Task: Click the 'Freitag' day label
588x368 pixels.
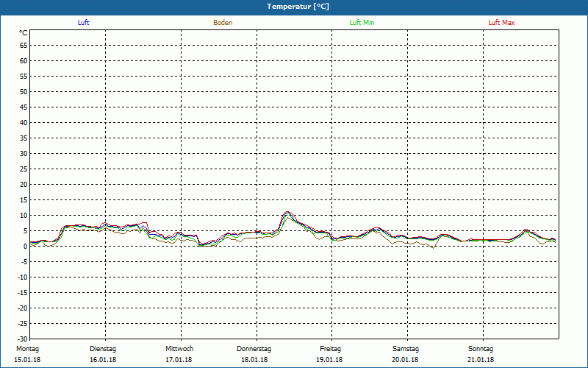Action: click(x=330, y=349)
